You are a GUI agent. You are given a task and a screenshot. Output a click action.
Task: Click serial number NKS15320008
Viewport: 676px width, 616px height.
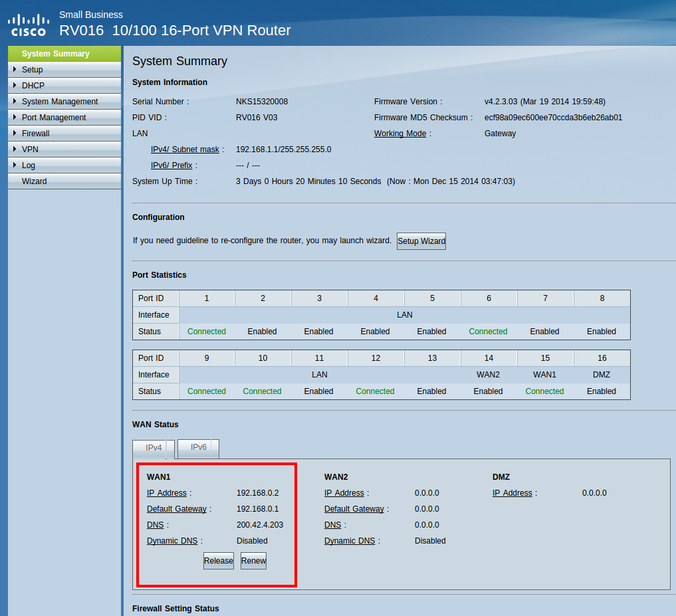point(262,101)
